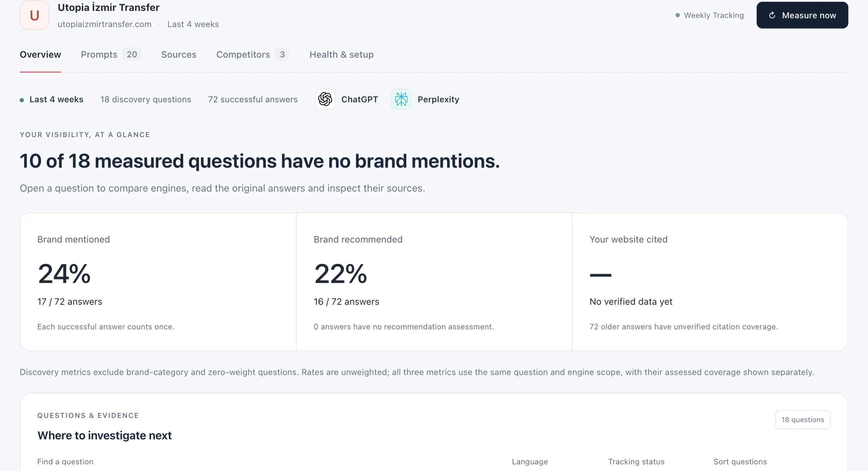This screenshot has height=471, width=868.
Task: Click the refresh icon in Measure now
Action: (772, 15)
